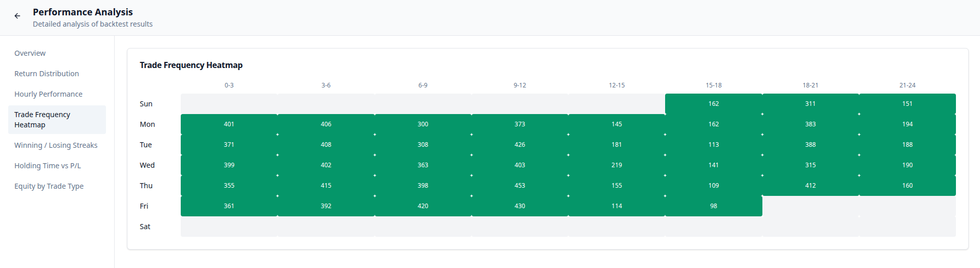Click the empty Saturday 0-3 cell
980x268 pixels.
pyautogui.click(x=229, y=227)
